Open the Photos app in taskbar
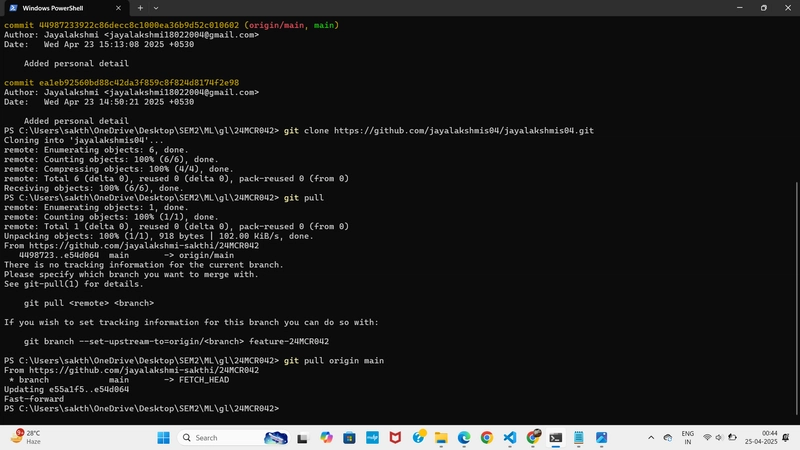Image resolution: width=800 pixels, height=450 pixels. [602, 438]
